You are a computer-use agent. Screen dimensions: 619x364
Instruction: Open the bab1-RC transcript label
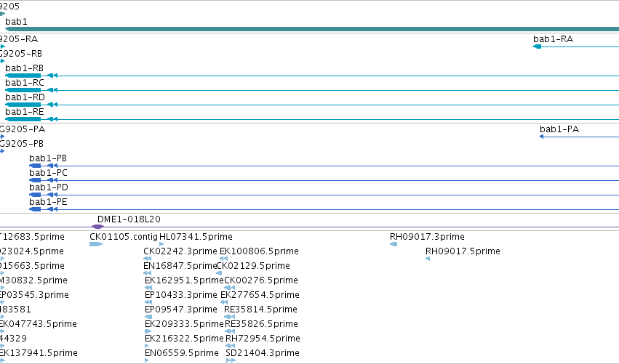25,83
